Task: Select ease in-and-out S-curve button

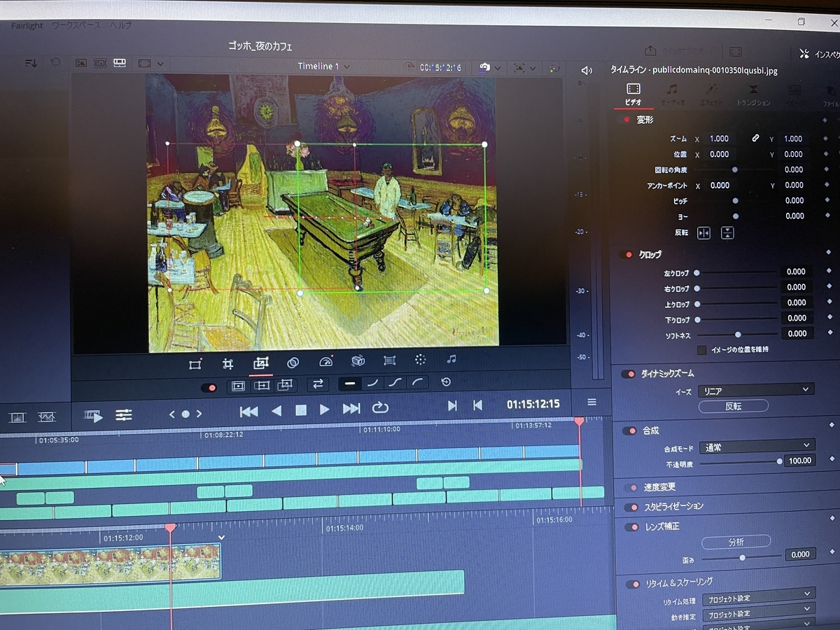Action: [x=395, y=382]
